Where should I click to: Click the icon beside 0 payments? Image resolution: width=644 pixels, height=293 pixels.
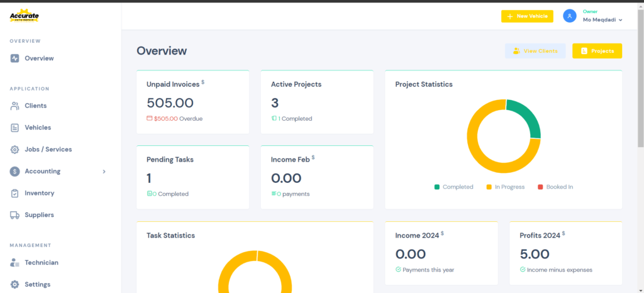coord(274,194)
